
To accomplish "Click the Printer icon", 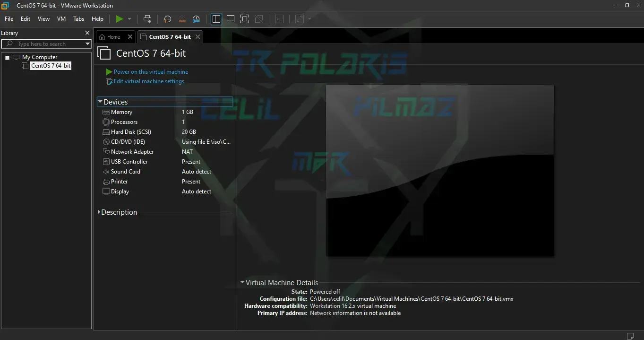I will pyautogui.click(x=106, y=182).
